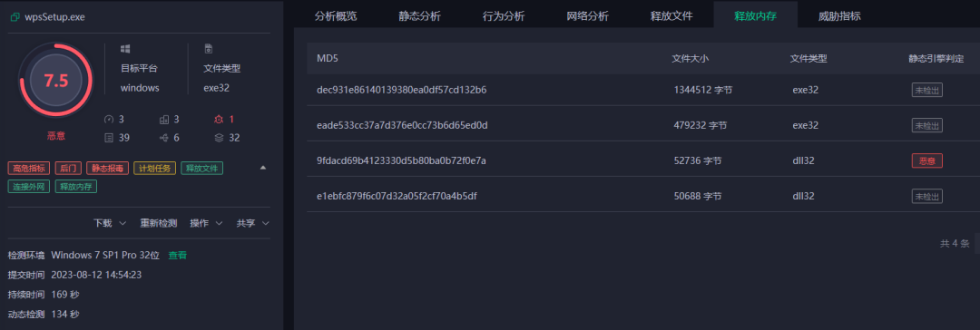Click the 文件类型 column header

808,58
